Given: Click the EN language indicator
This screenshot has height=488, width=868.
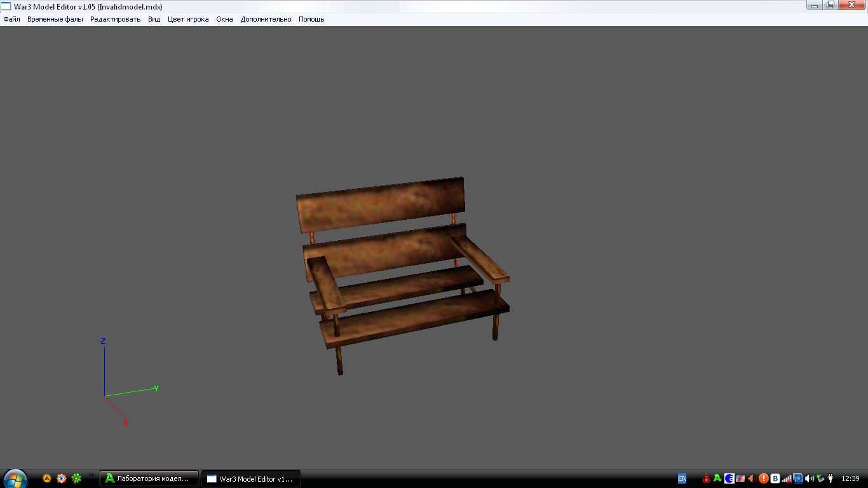Looking at the screenshot, I should tap(682, 478).
